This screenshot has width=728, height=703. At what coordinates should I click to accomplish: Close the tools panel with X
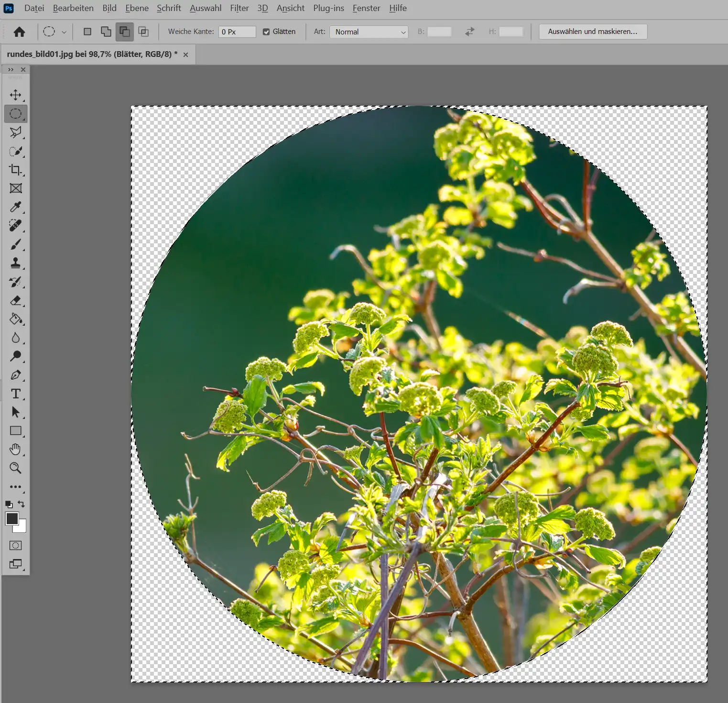(x=23, y=69)
